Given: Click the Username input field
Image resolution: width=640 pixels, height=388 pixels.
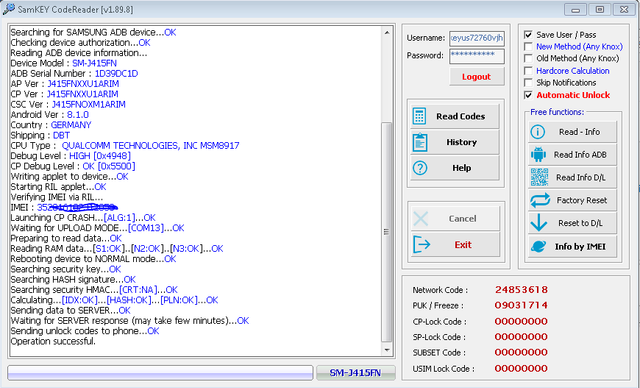Looking at the screenshot, I should [477, 38].
